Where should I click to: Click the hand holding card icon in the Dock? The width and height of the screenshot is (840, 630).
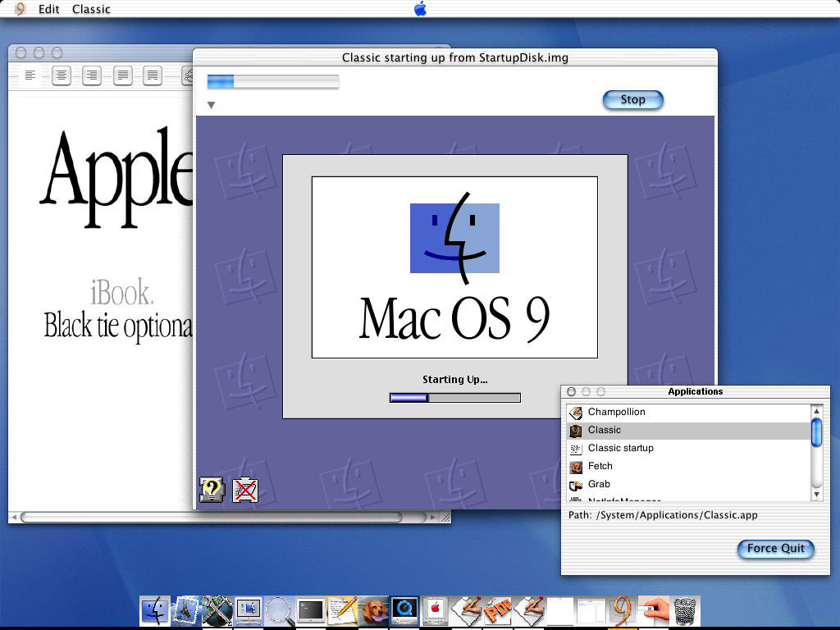tap(654, 610)
